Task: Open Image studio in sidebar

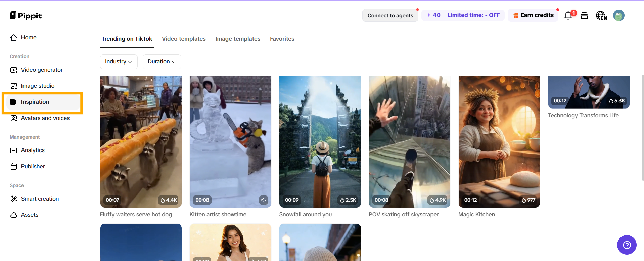Action: pos(43,86)
